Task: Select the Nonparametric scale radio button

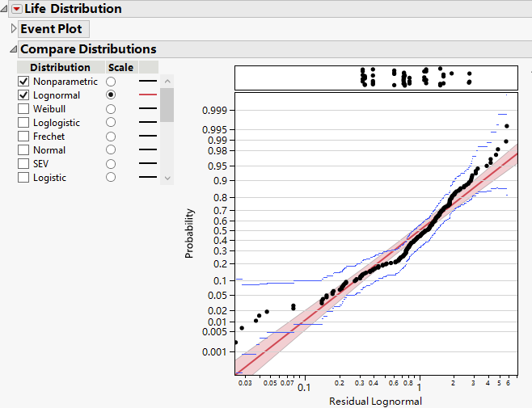Action: tap(111, 82)
